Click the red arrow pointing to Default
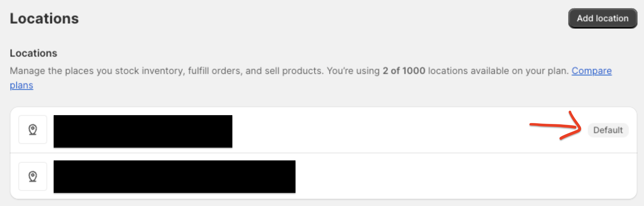 pos(556,126)
